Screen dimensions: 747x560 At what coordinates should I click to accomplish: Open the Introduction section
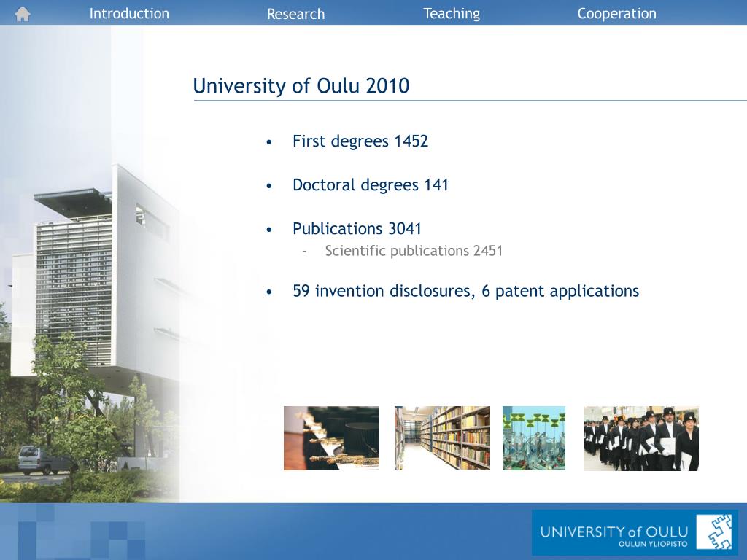(129, 13)
